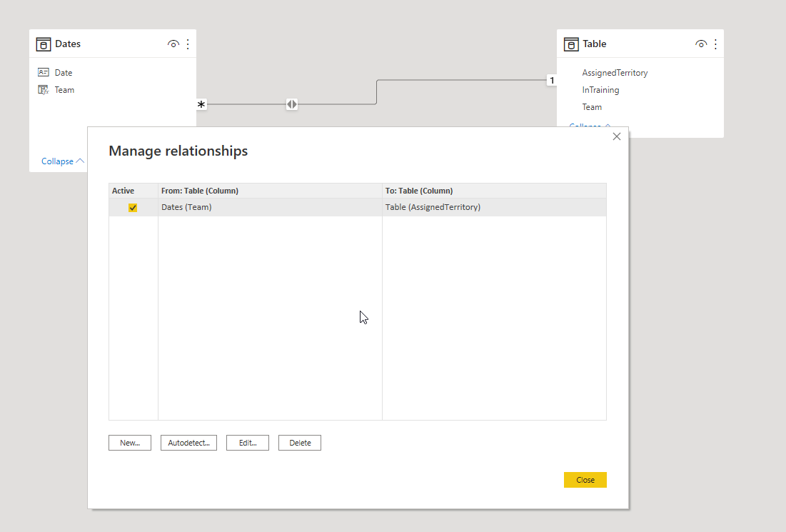
Task: Toggle visibility eye on Dates table
Action: [173, 44]
